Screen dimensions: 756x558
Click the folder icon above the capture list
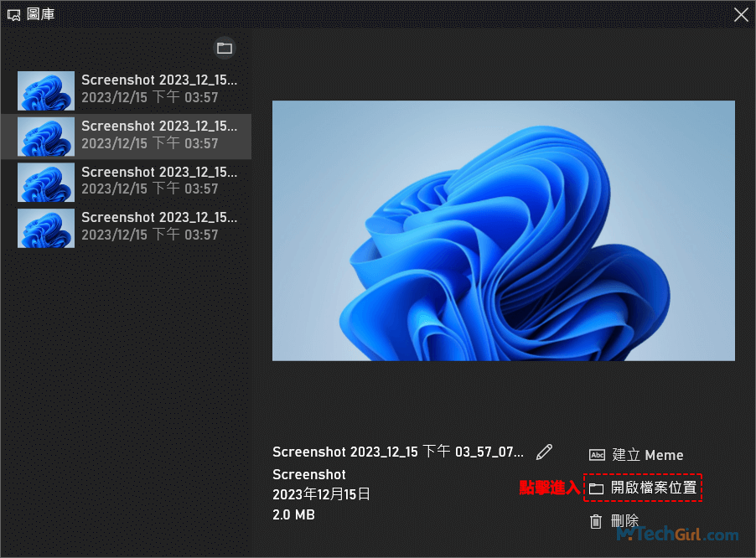225,48
